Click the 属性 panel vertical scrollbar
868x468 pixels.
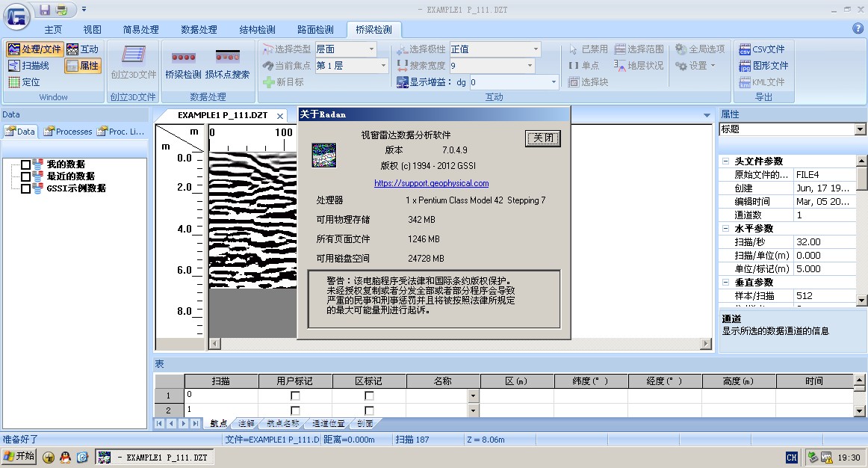pos(861,230)
